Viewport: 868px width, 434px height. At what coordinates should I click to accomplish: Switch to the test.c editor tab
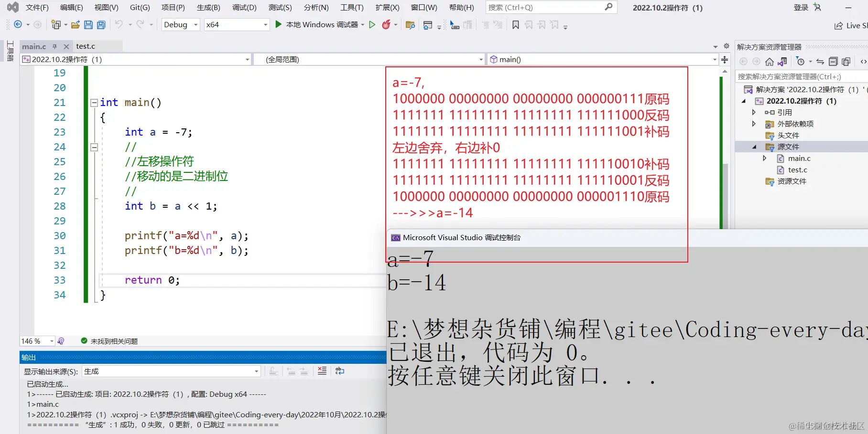click(x=86, y=46)
